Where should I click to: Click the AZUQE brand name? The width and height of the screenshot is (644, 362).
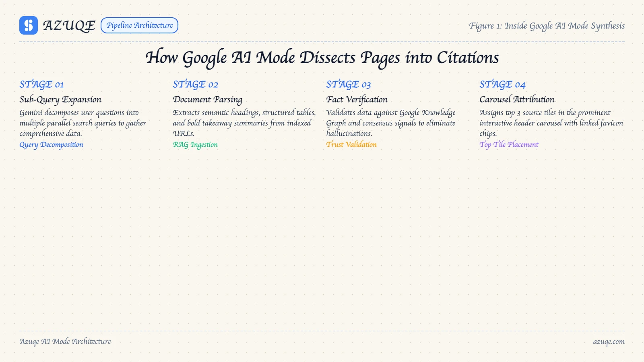click(69, 26)
